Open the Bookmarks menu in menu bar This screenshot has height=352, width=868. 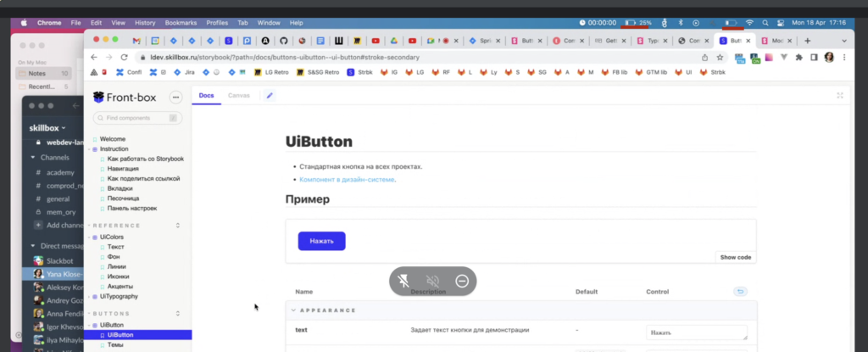181,23
